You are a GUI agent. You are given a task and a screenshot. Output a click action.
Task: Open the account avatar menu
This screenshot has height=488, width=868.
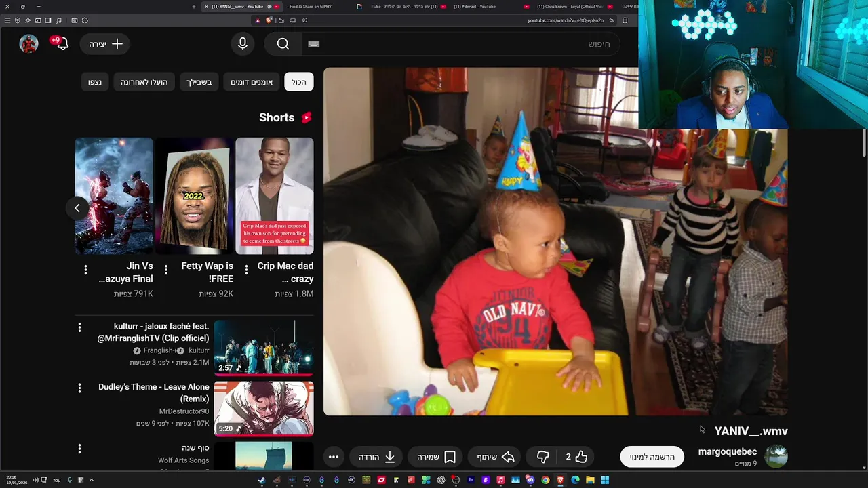28,43
